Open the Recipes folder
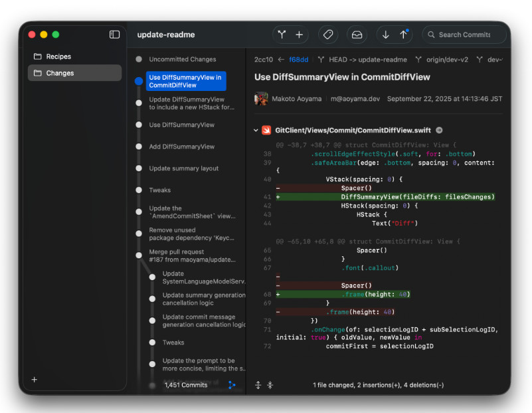 pos(74,56)
